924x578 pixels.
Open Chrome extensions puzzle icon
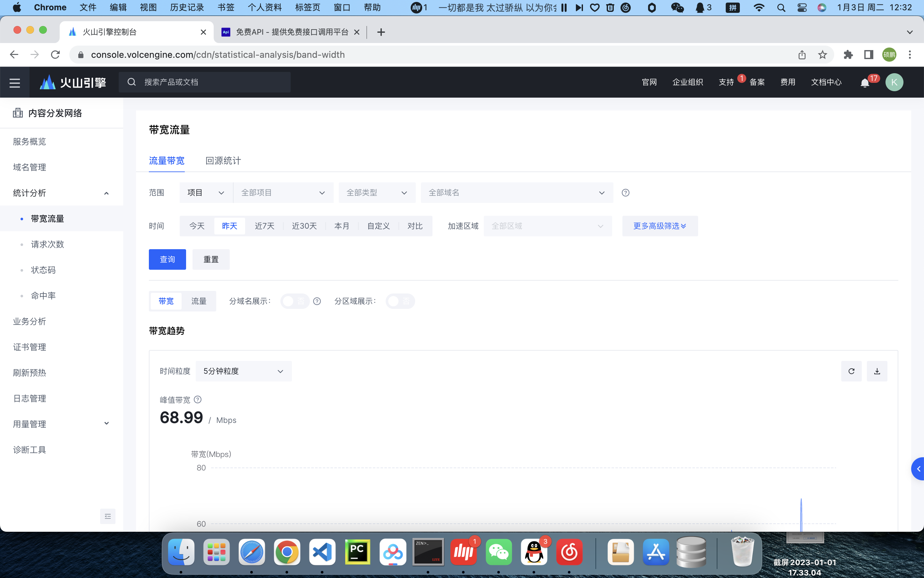coord(848,55)
